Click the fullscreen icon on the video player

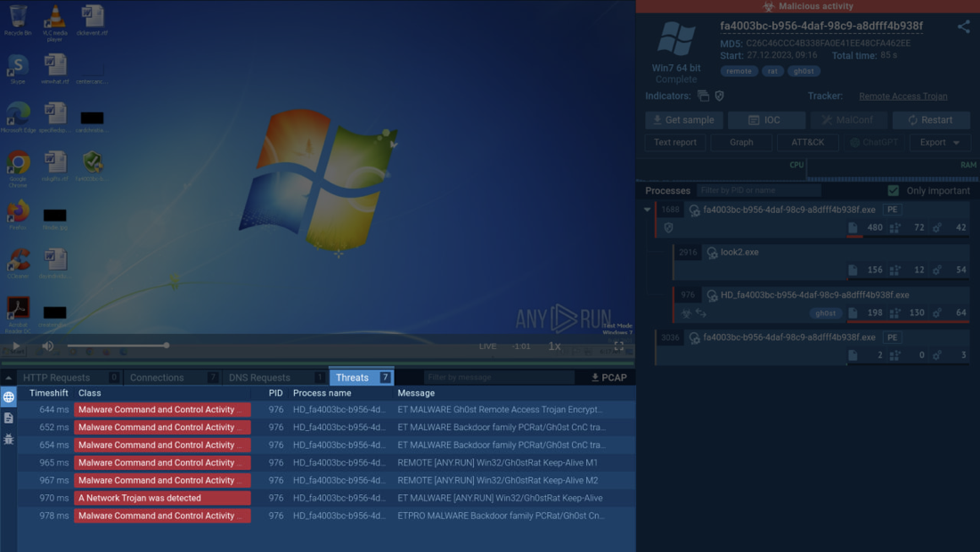click(618, 346)
